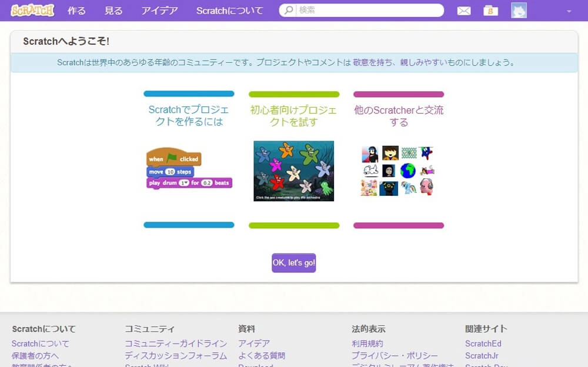Click the blue-haired girl with headphones avatar

[370, 154]
